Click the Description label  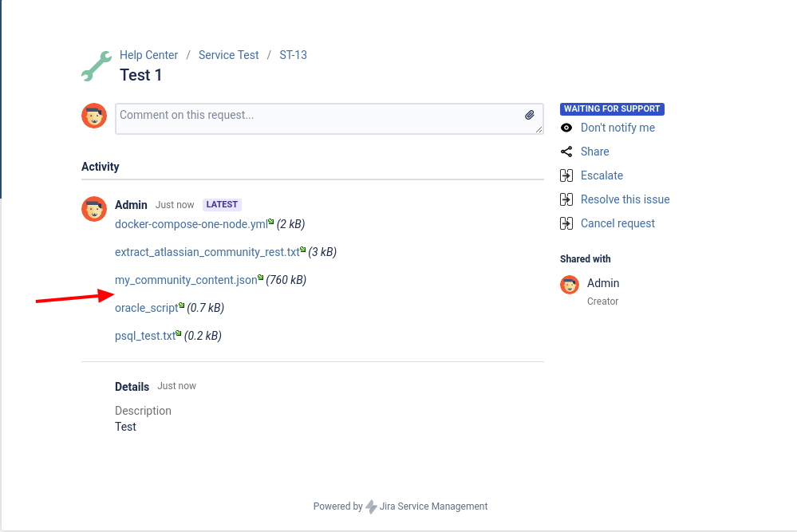143,411
